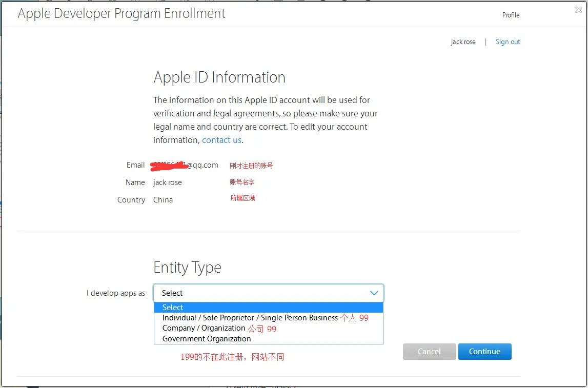This screenshot has height=388, width=588.
Task: Click the Cancel button
Action: pyautogui.click(x=430, y=352)
